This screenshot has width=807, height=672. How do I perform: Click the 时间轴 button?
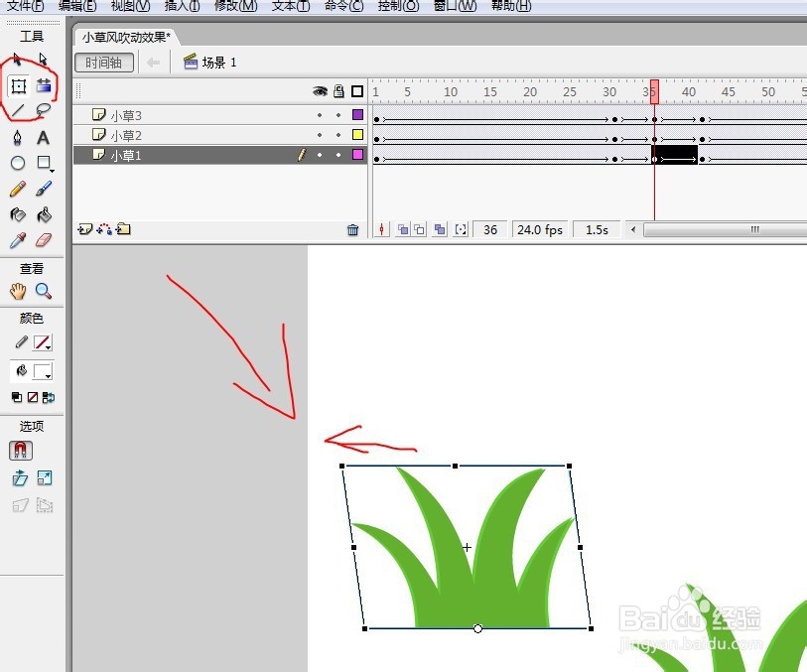[104, 63]
